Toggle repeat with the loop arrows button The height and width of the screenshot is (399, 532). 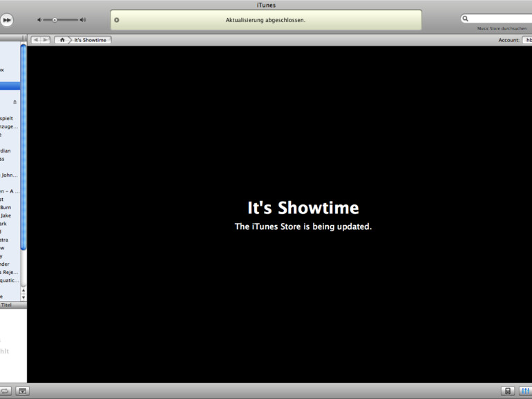5,391
